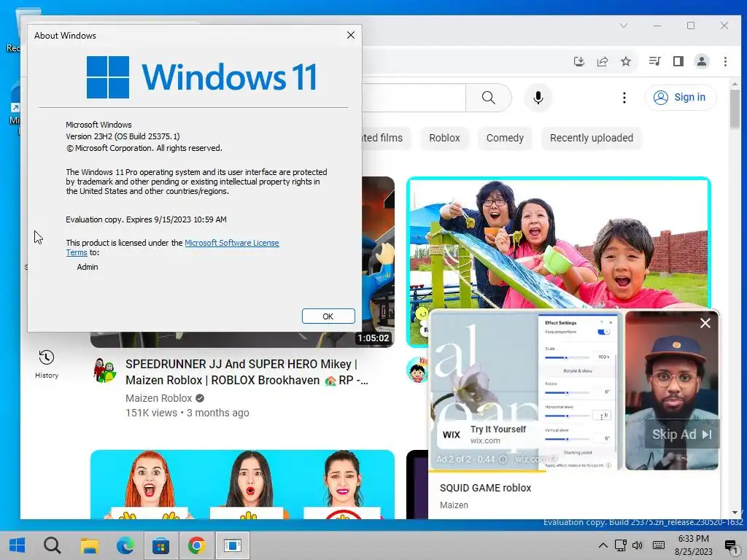Click Chrome install app icon
The height and width of the screenshot is (560, 747).
[x=578, y=61]
